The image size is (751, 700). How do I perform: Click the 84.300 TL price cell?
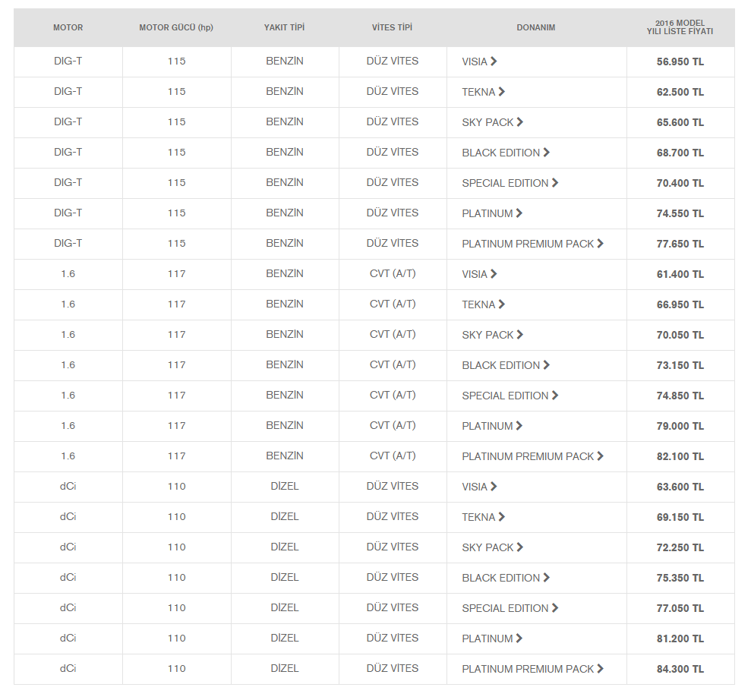coord(680,669)
